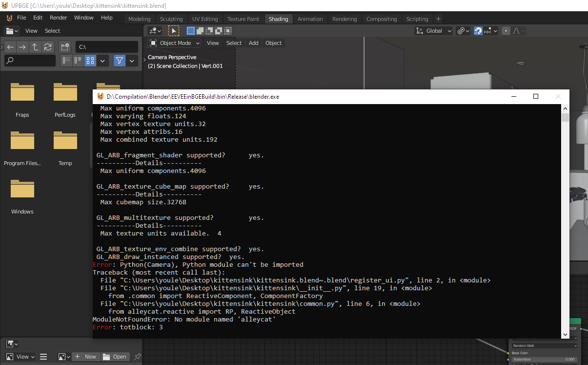Open the image editor hamburger menu
Viewport: 588px width, 365px height.
pos(43,357)
